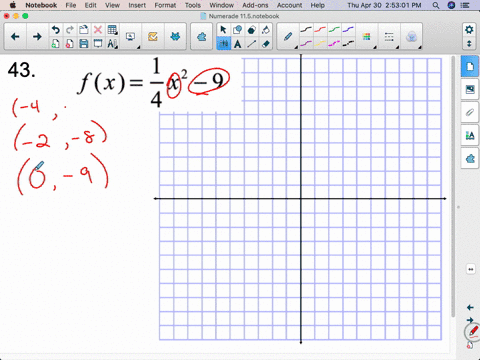Open the Insert menu
This screenshot has width=480, height=360.
[137, 5]
